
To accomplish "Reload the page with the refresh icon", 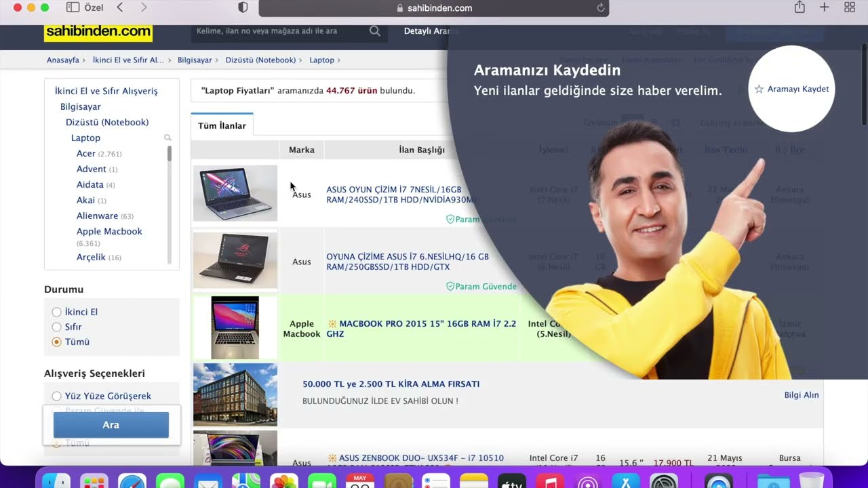I will pyautogui.click(x=600, y=7).
